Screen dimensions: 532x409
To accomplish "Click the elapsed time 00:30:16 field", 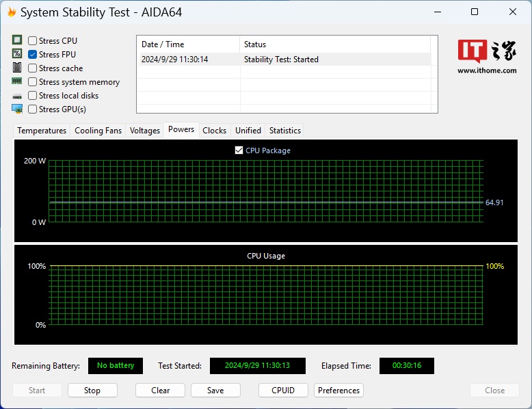I will [406, 365].
